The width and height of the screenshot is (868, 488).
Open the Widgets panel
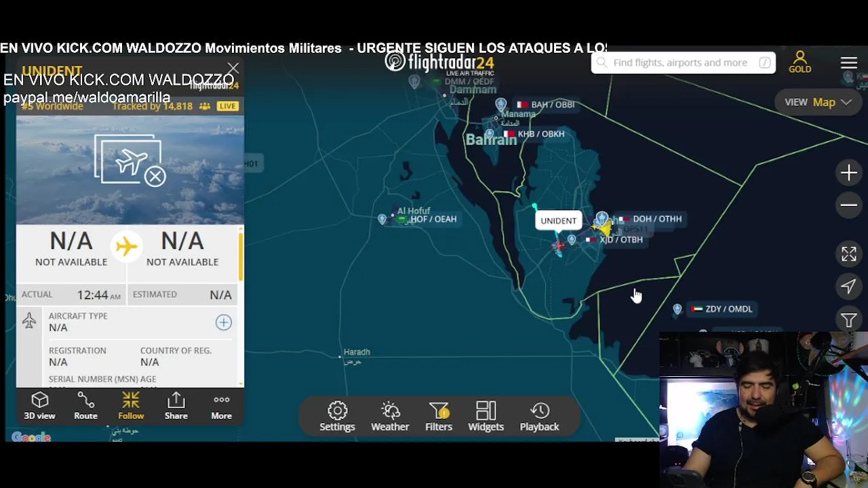(x=486, y=416)
